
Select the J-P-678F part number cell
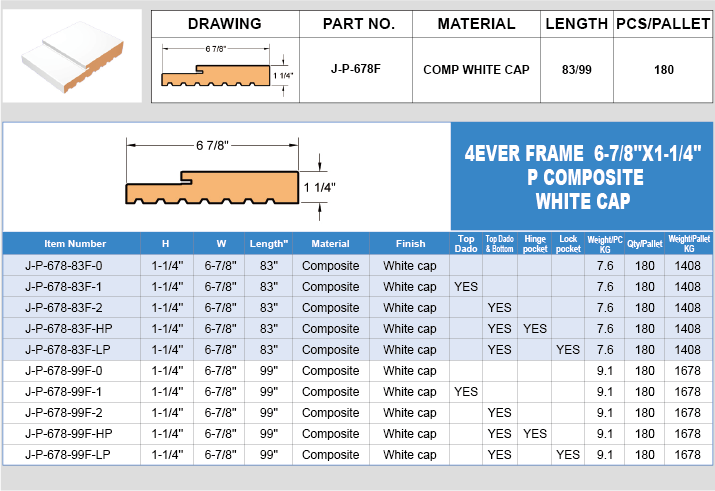coord(356,70)
